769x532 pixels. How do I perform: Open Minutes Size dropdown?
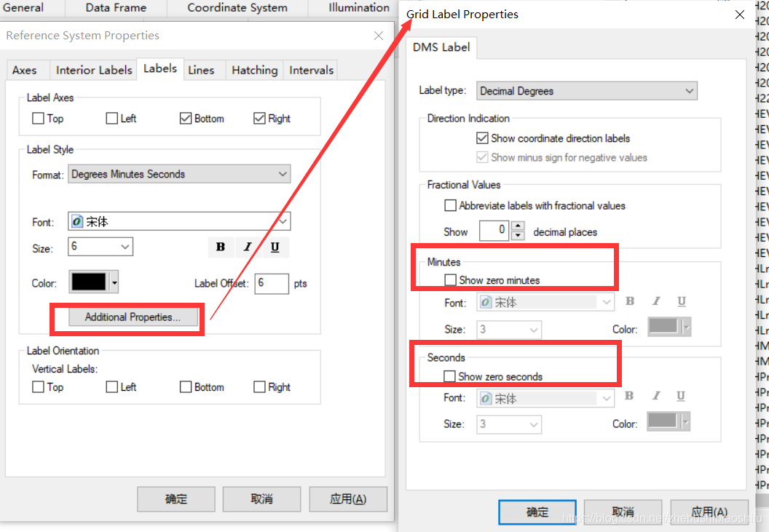point(508,330)
